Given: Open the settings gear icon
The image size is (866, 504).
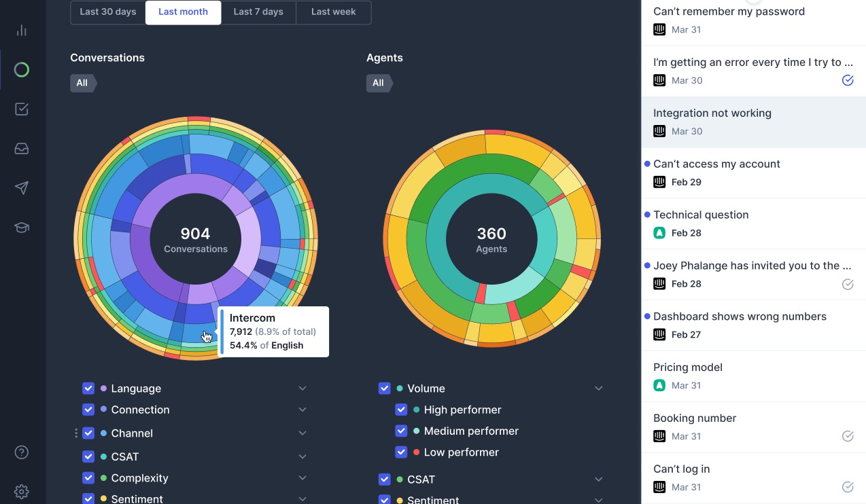Looking at the screenshot, I should (x=22, y=491).
